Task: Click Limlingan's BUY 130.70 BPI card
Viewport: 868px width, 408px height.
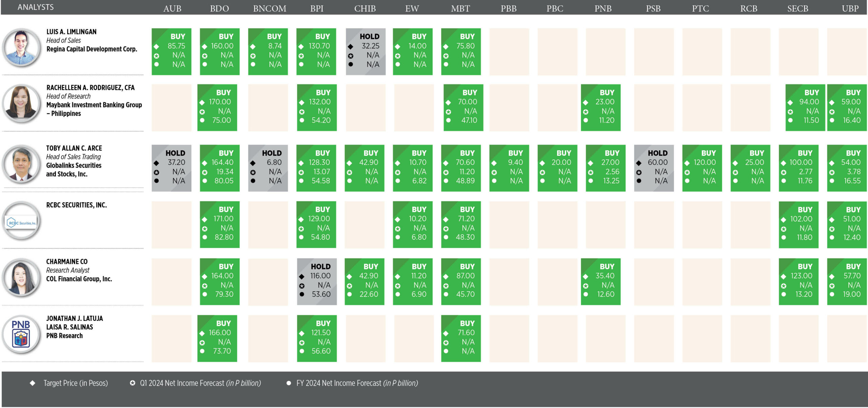Action: point(316,52)
